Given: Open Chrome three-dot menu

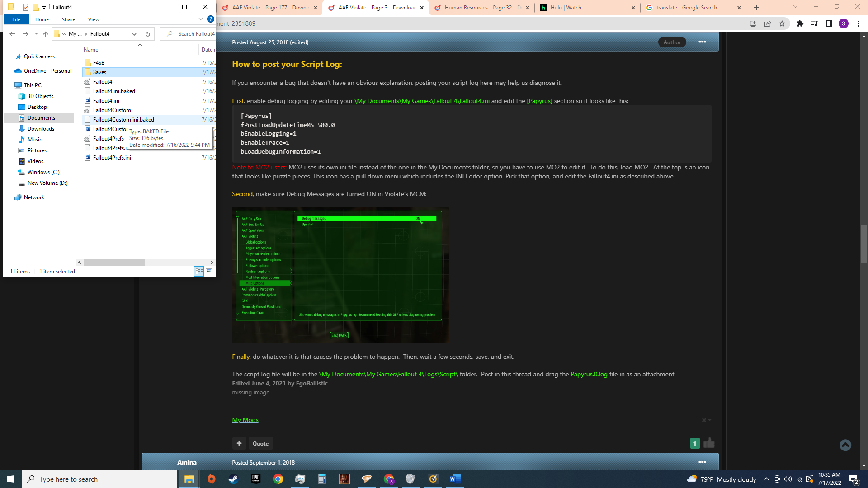Looking at the screenshot, I should point(858,23).
